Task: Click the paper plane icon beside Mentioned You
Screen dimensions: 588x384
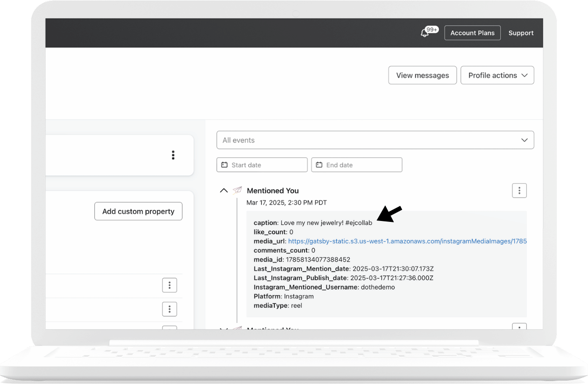Action: click(237, 191)
